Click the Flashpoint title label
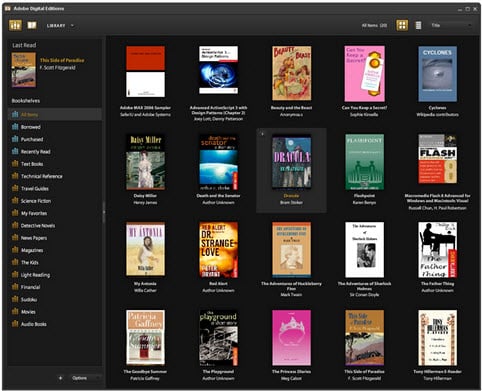Viewport: 482px width, 391px height. tap(364, 196)
